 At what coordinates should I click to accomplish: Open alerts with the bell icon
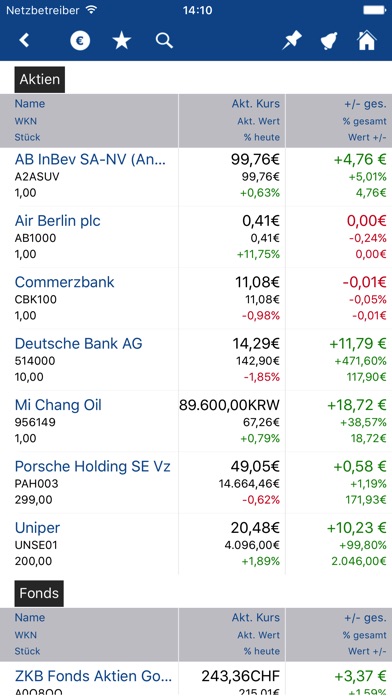329,41
